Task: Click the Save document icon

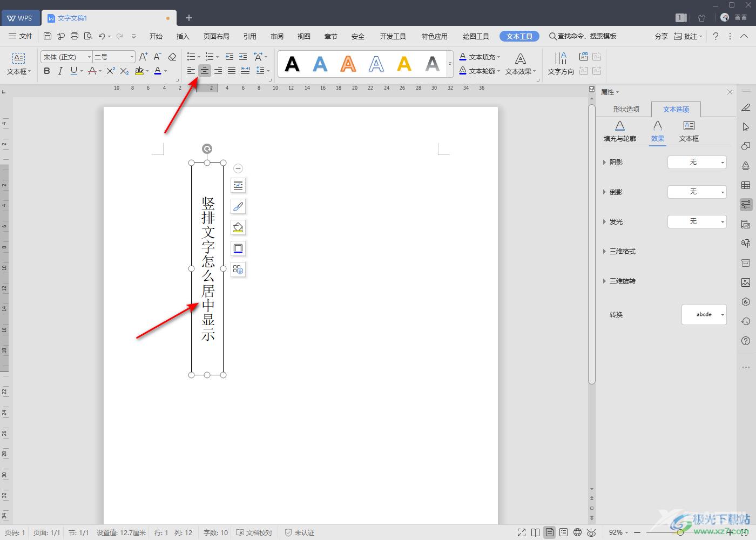Action: coord(48,36)
